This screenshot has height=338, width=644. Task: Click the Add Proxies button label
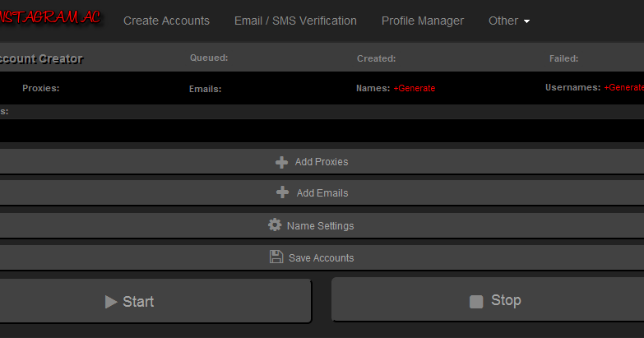pos(322,162)
